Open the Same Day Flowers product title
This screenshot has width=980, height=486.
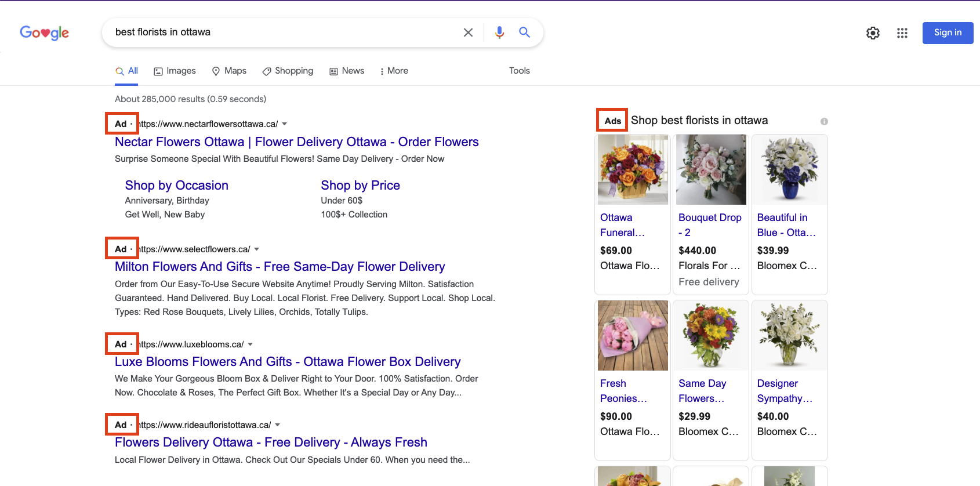pyautogui.click(x=702, y=391)
